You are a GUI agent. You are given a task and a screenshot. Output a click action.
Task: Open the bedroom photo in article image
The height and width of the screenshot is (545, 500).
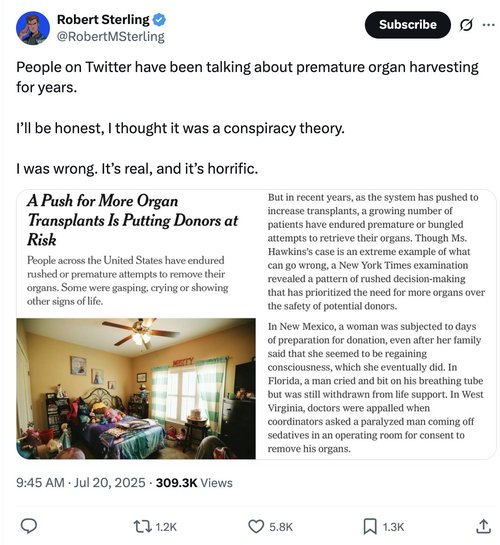click(136, 388)
